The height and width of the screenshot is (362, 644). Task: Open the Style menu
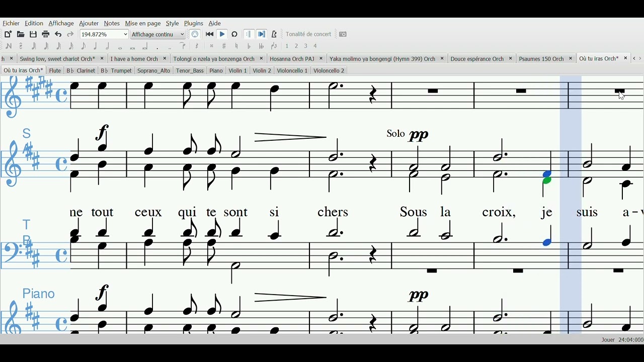(x=172, y=23)
